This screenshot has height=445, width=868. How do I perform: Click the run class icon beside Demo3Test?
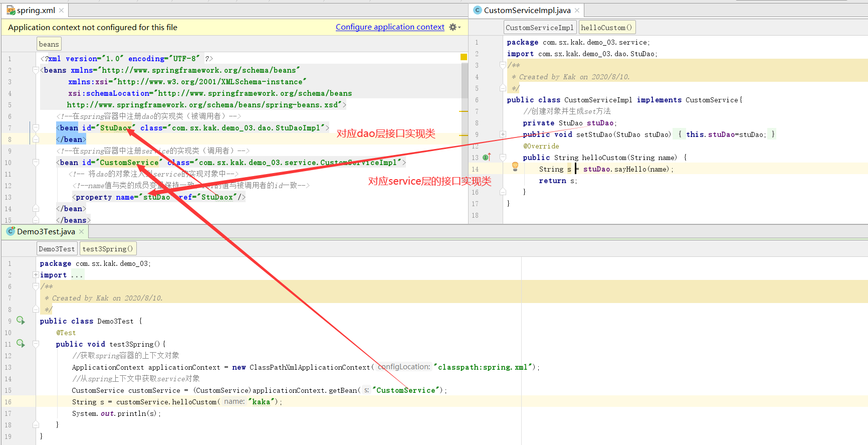(21, 320)
